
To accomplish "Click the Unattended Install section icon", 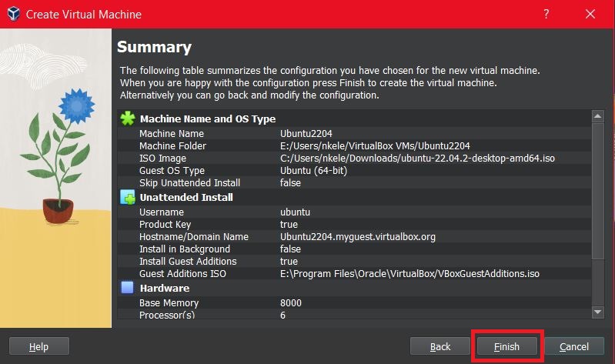I will tap(128, 197).
